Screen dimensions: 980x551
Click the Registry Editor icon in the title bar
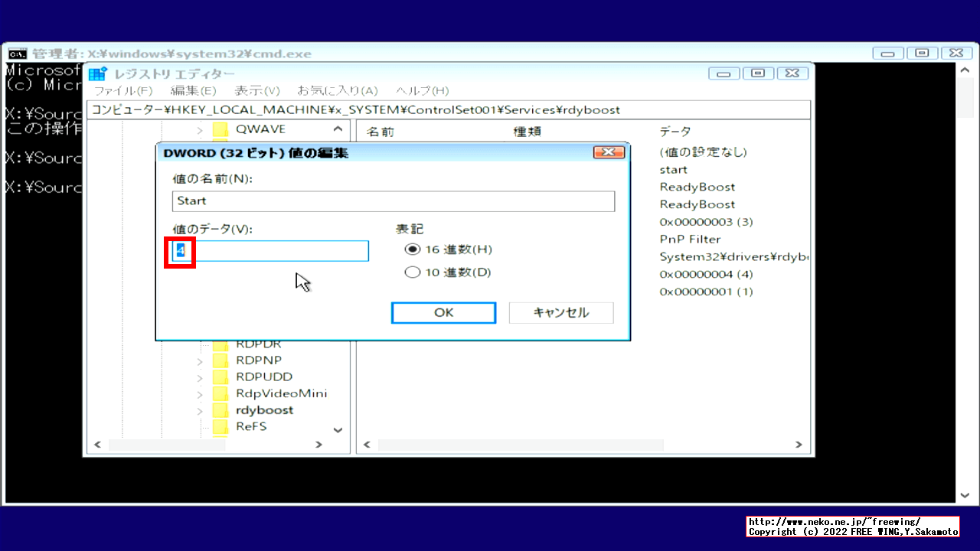(96, 73)
